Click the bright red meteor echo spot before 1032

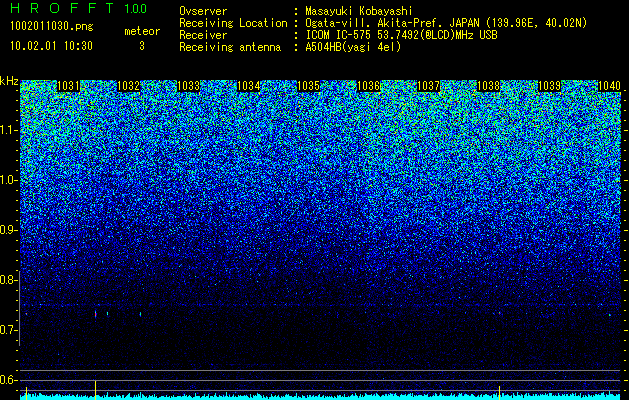coord(95,315)
